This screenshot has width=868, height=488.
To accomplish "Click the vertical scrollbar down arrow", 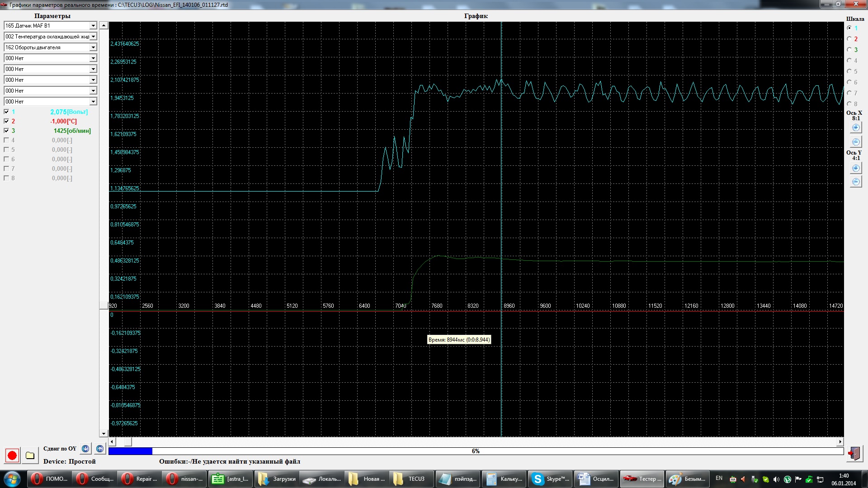I will pyautogui.click(x=104, y=433).
